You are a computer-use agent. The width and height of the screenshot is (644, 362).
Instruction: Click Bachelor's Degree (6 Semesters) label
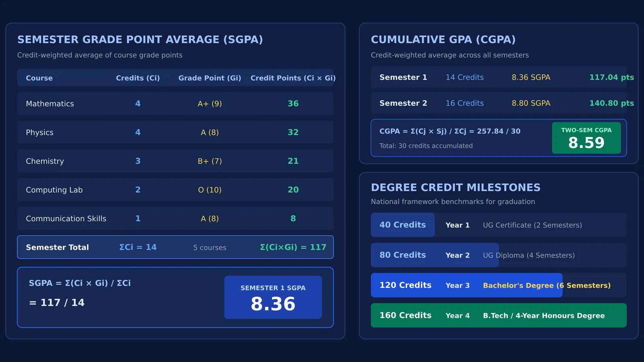[x=547, y=286]
